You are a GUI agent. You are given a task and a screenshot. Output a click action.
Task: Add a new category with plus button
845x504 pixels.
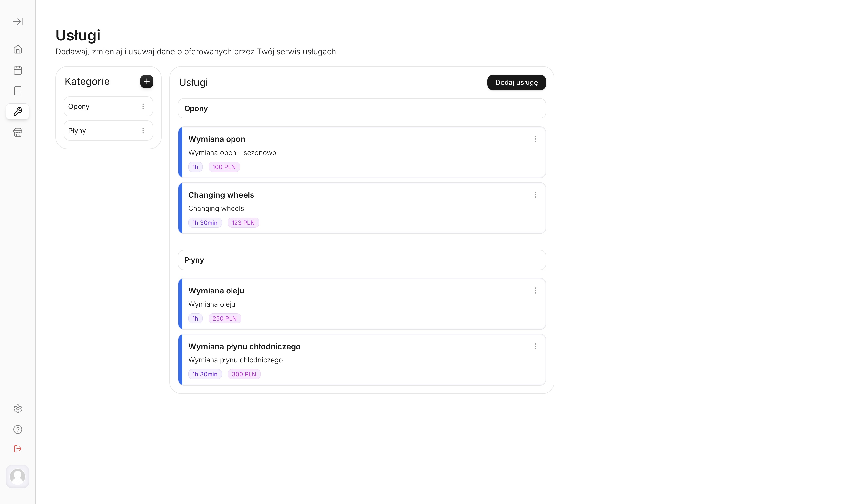click(147, 81)
